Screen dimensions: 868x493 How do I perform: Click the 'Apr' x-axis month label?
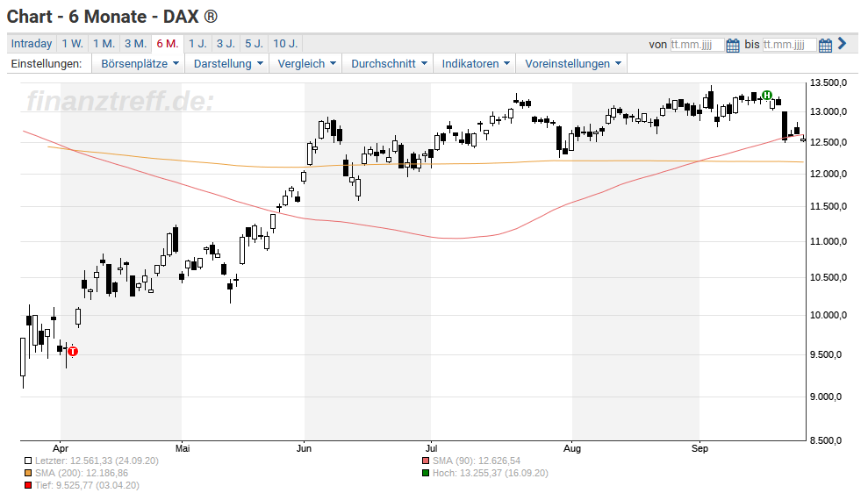coord(61,449)
